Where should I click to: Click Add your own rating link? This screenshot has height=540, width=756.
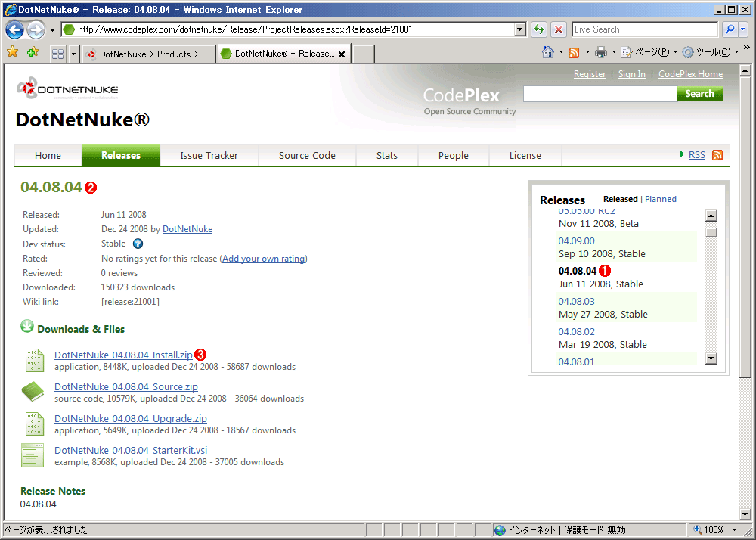pos(264,259)
